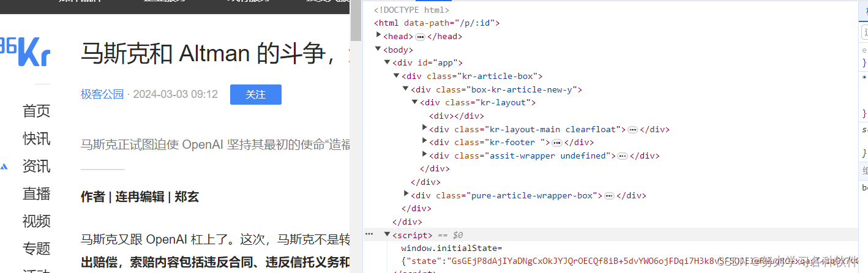Expand the kr-layout-main clearfloat div
The height and width of the screenshot is (273, 868).
tap(425, 129)
